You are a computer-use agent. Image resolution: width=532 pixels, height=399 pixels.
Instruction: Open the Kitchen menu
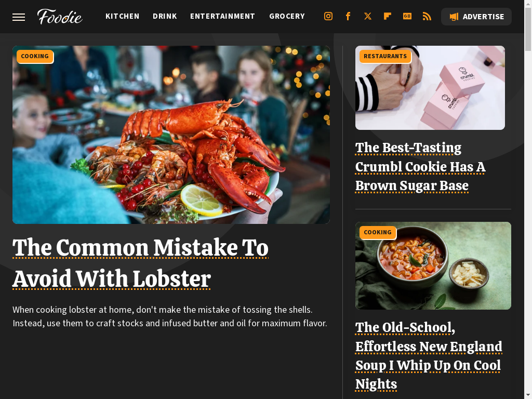(123, 16)
